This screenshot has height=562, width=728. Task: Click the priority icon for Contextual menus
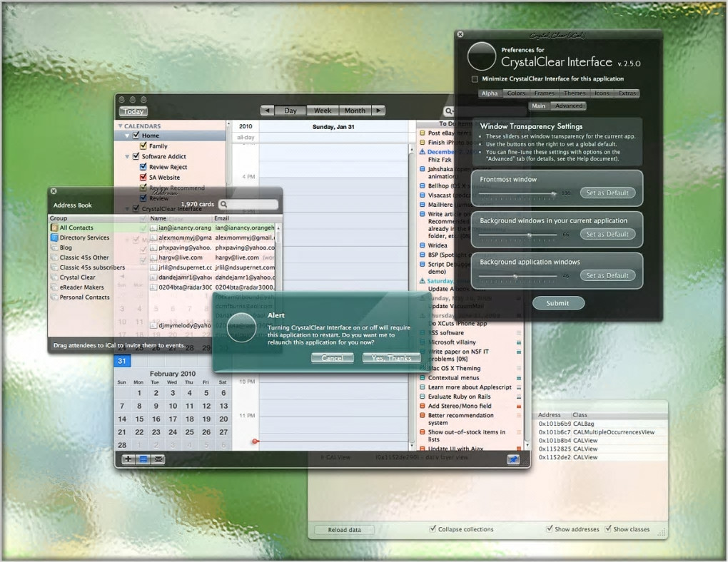519,378
